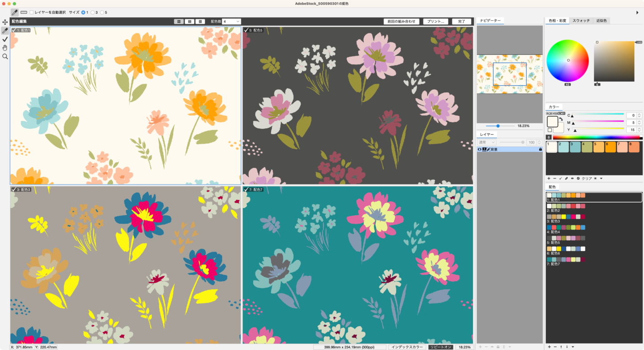Image resolution: width=644 pixels, height=350 pixels.
Task: Expand the panel menu arrow at top right
Action: tap(638, 12)
